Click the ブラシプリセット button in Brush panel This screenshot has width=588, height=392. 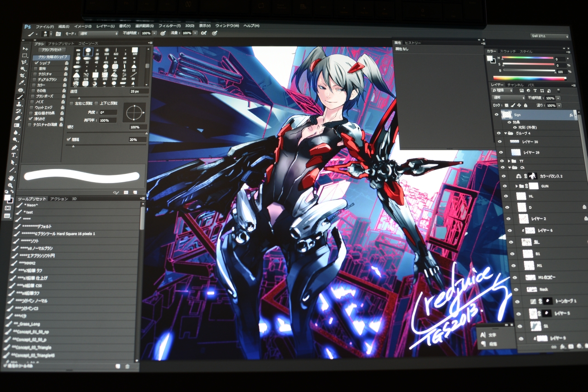coord(52,49)
